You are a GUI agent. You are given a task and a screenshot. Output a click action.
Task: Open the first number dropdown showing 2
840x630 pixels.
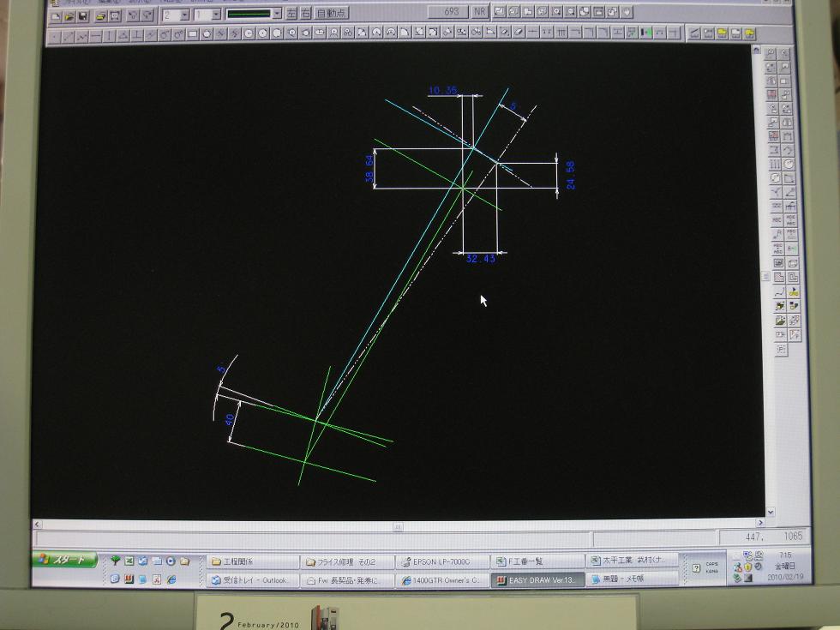pyautogui.click(x=185, y=15)
